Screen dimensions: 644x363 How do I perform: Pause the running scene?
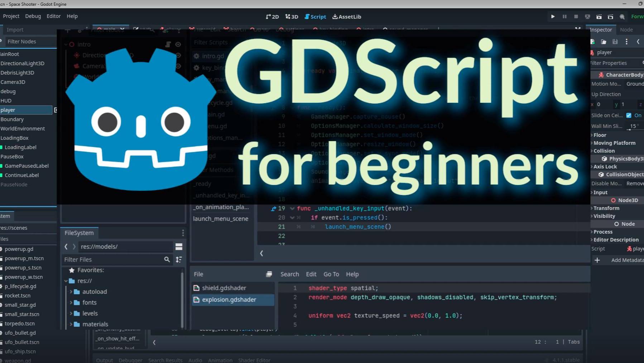565,16
